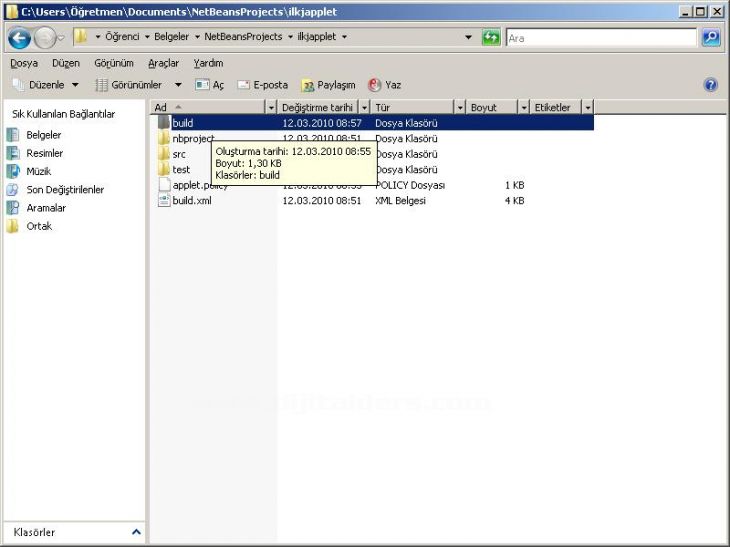Click the XML Belgesi type cell
Image resolution: width=730 pixels, height=547 pixels.
(x=400, y=201)
